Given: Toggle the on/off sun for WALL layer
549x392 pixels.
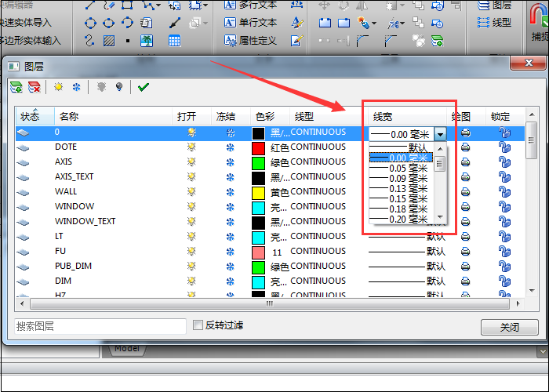Looking at the screenshot, I should 191,192.
